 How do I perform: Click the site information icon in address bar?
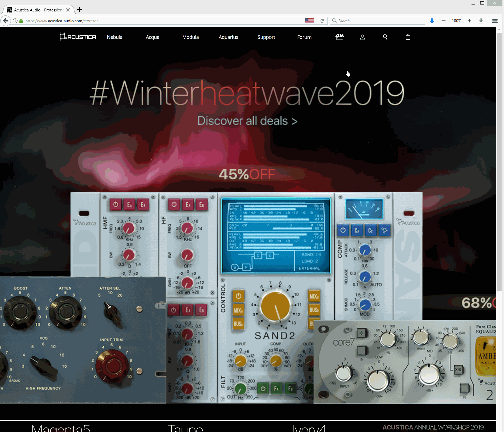[x=15, y=21]
